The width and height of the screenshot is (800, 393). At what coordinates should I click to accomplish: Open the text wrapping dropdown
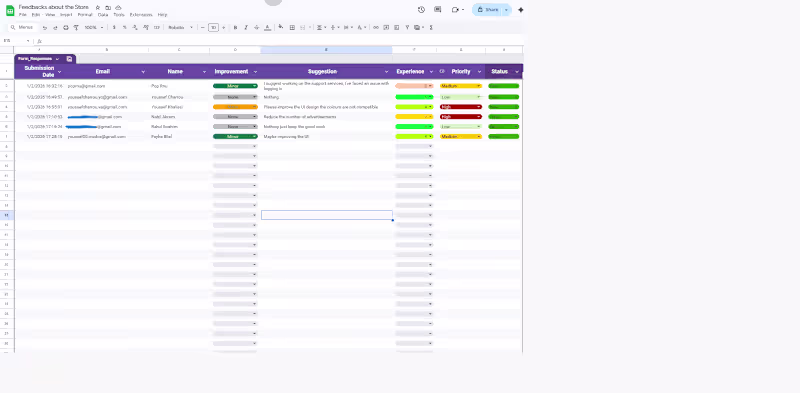[x=348, y=28]
